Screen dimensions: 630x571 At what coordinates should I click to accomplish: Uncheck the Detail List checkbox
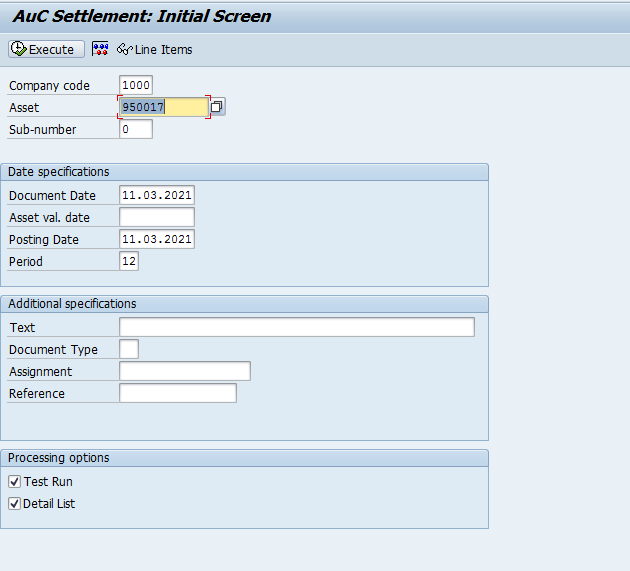tap(14, 503)
